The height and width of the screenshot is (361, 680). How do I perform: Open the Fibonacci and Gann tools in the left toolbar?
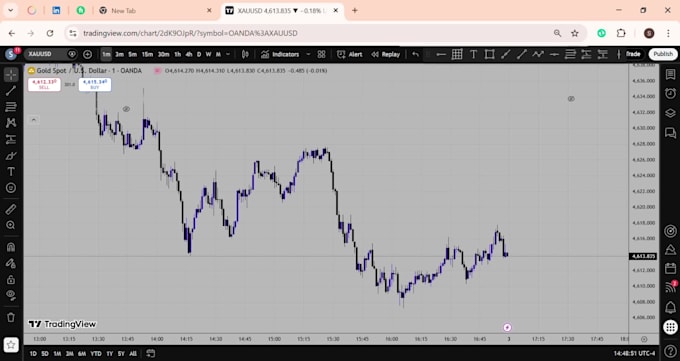coord(11,107)
